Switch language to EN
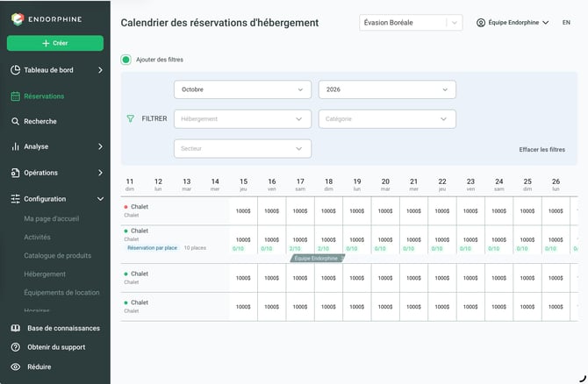This screenshot has height=384, width=588. (x=566, y=23)
